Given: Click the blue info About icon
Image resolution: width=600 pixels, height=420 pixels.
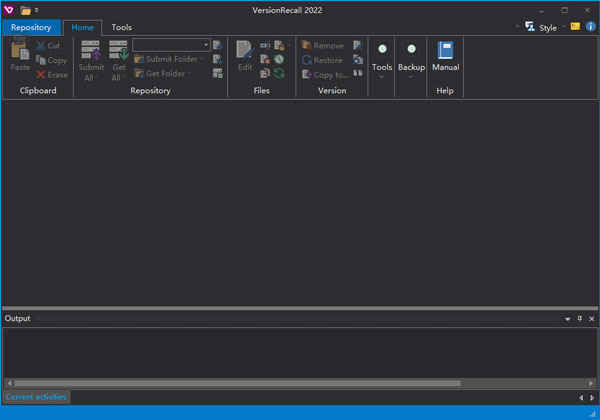Looking at the screenshot, I should tap(590, 26).
